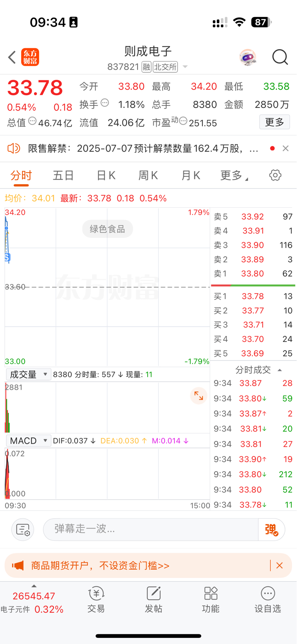This screenshot has width=297, height=644.
Task: Select 卖1 order row 33.80
Action: [x=253, y=274]
